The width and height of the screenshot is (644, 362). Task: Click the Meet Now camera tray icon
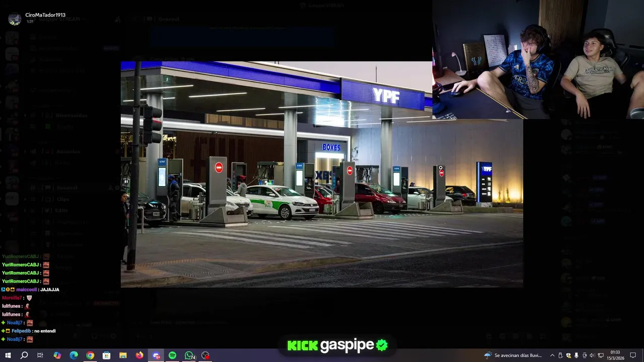coord(584,355)
